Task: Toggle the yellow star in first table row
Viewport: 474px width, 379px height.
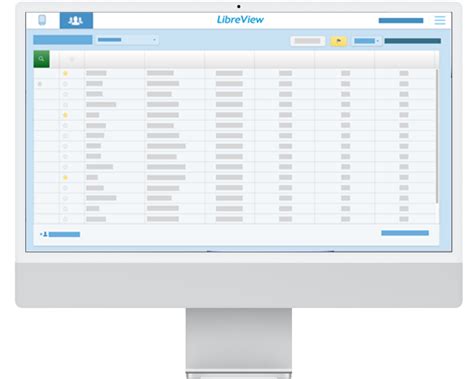Action: (x=65, y=73)
